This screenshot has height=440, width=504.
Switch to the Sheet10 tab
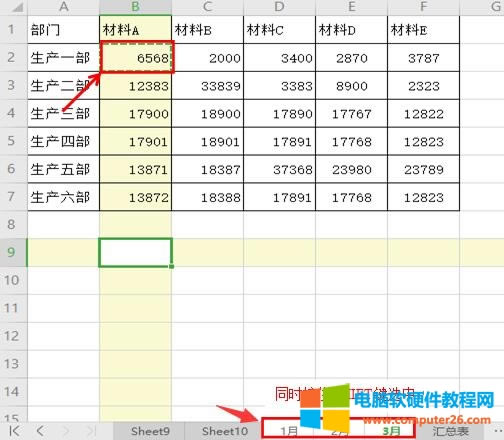click(x=225, y=431)
